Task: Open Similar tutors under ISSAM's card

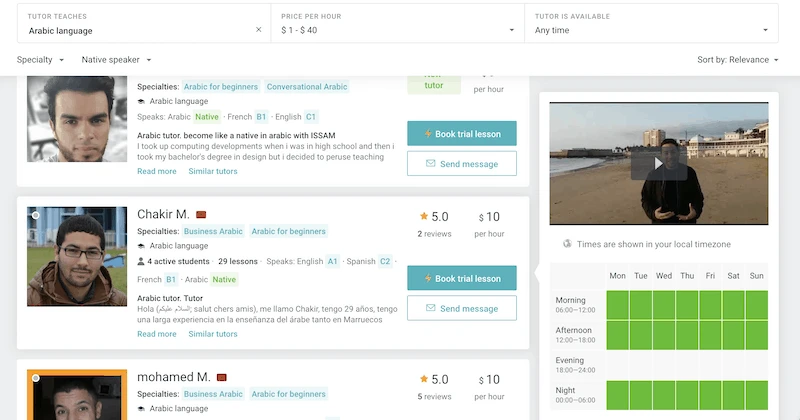Action: pyautogui.click(x=213, y=171)
